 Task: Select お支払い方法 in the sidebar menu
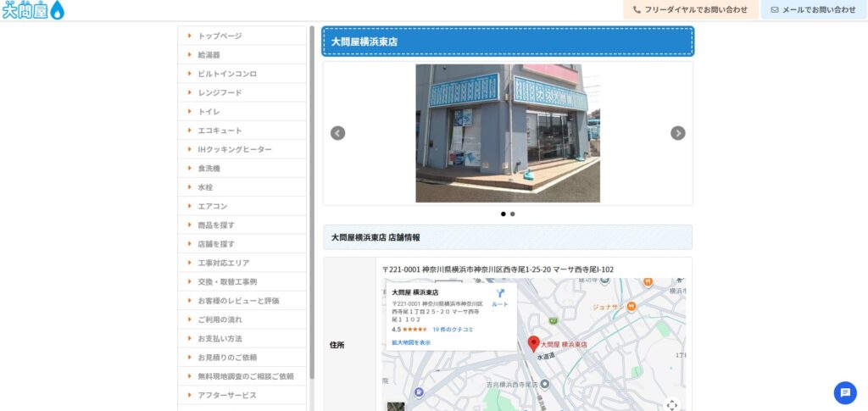click(x=220, y=339)
